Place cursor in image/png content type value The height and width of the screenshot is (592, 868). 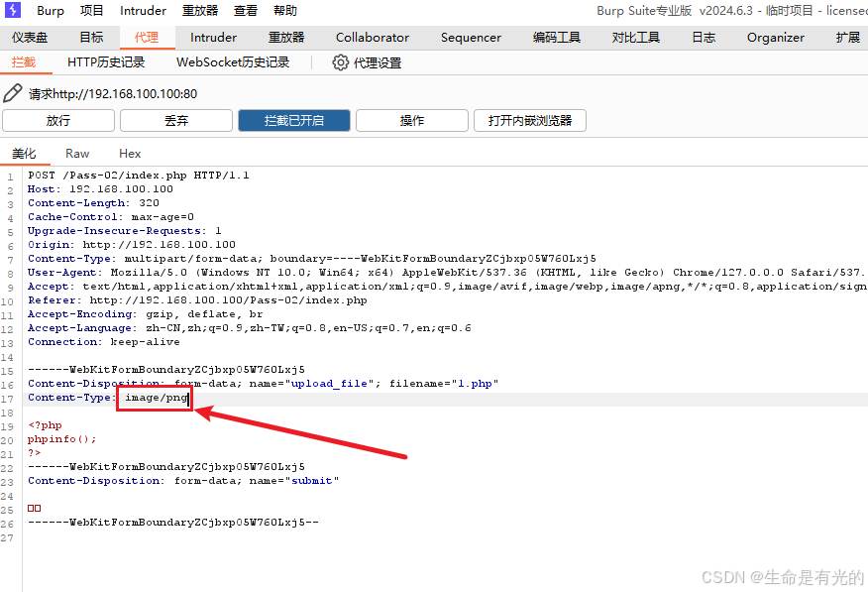pyautogui.click(x=157, y=397)
